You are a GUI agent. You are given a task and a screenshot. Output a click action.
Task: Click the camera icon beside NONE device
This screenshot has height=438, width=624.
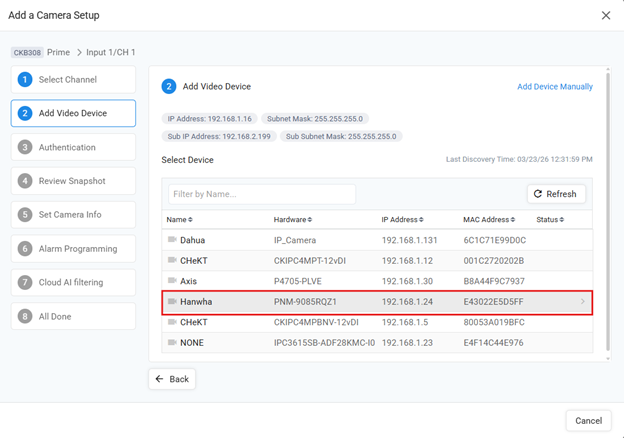pos(172,343)
